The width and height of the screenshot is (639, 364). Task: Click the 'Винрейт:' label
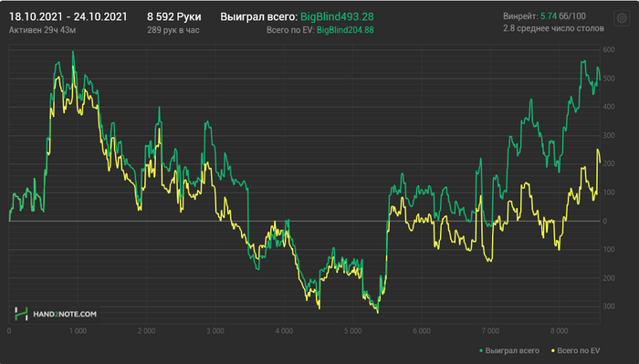520,16
